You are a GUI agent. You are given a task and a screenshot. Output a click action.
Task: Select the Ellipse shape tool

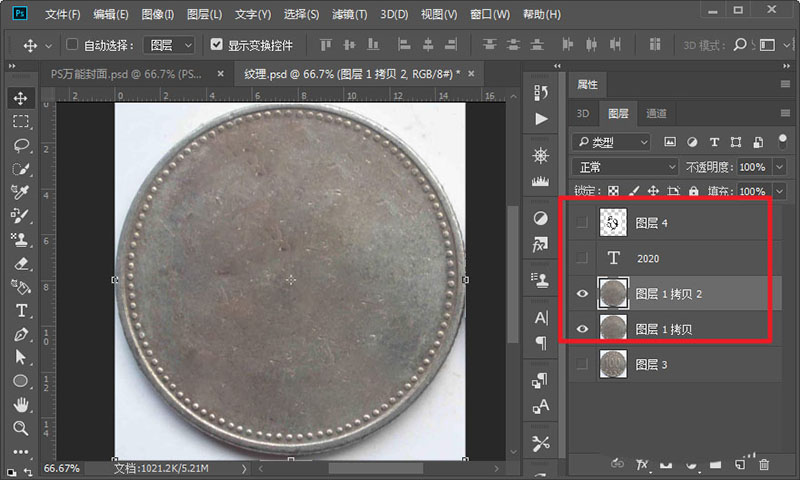20,381
